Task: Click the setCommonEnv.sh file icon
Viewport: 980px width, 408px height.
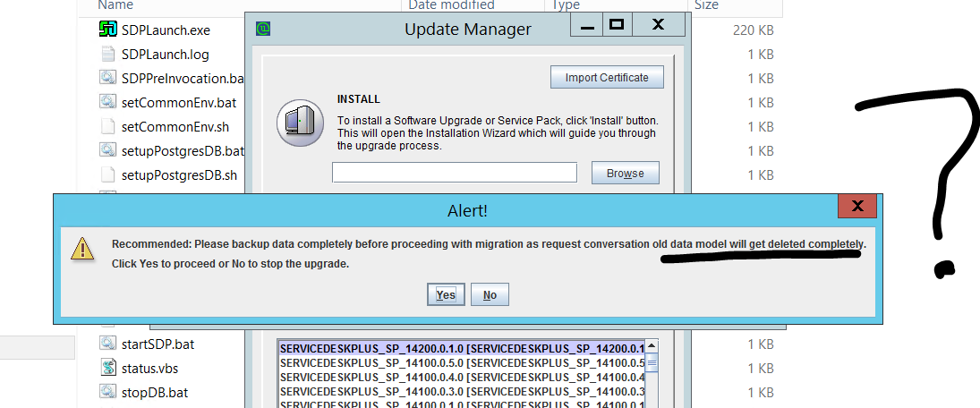Action: click(108, 126)
